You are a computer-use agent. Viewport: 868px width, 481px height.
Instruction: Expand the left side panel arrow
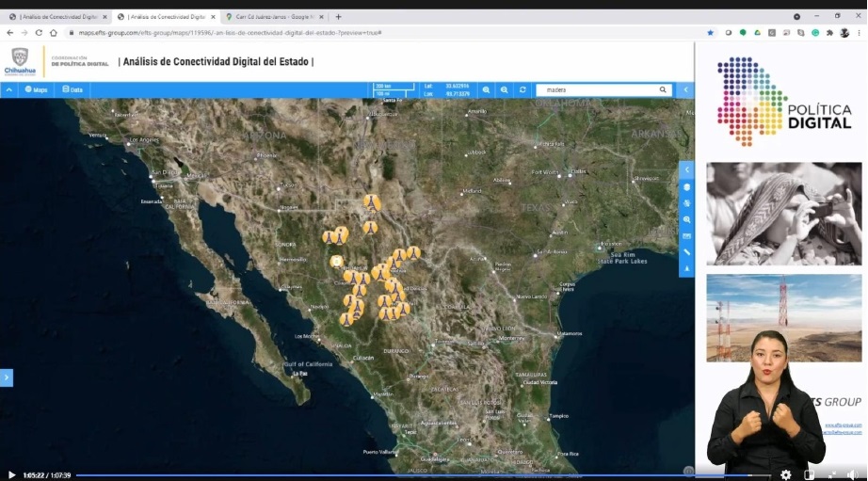point(7,377)
